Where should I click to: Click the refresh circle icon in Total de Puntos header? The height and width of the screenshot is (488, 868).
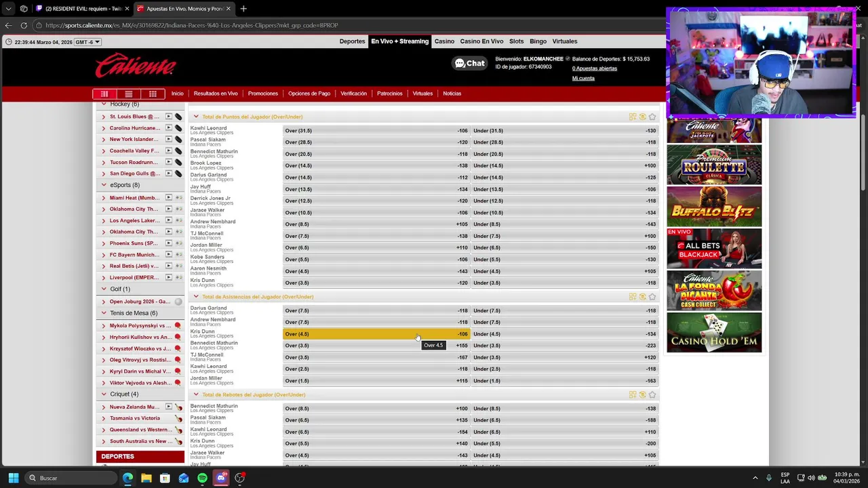(643, 117)
